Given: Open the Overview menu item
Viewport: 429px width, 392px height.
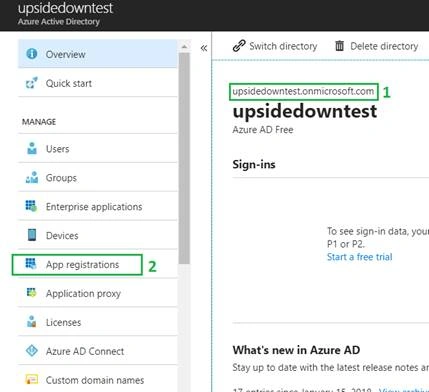Looking at the screenshot, I should pyautogui.click(x=97, y=54).
